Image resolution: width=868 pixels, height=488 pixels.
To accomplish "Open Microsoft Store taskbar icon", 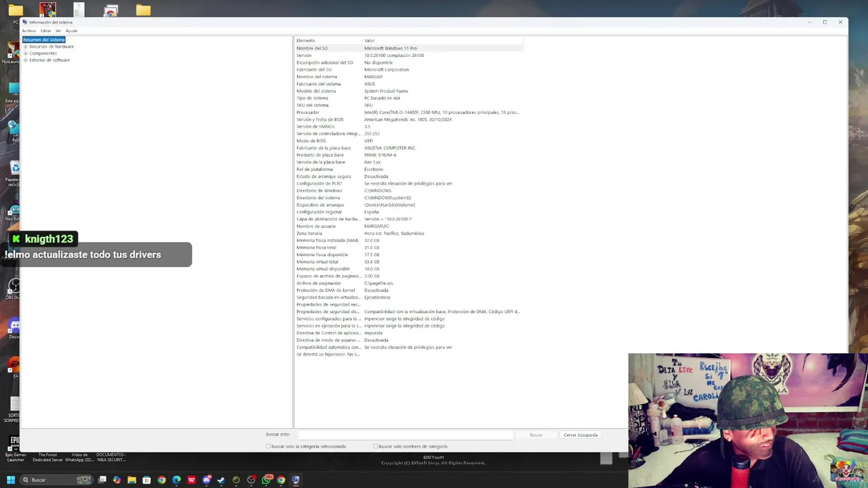I will coord(146,480).
